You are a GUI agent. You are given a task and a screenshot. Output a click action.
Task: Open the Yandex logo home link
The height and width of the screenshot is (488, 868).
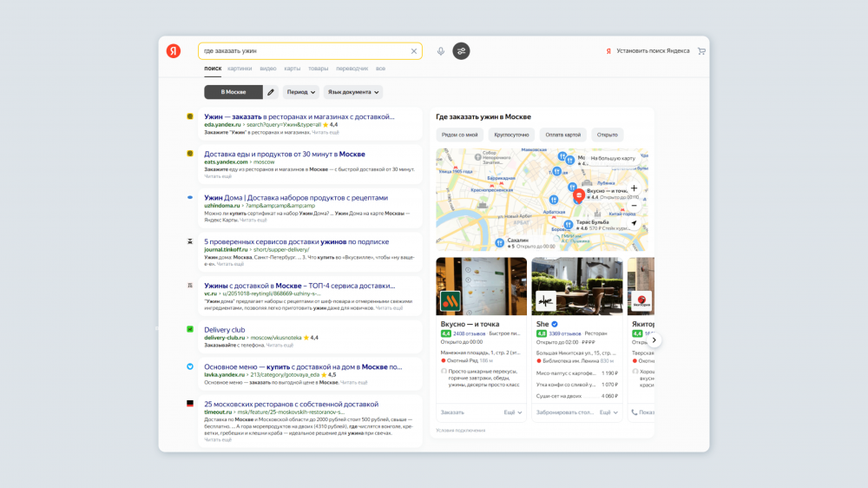174,51
